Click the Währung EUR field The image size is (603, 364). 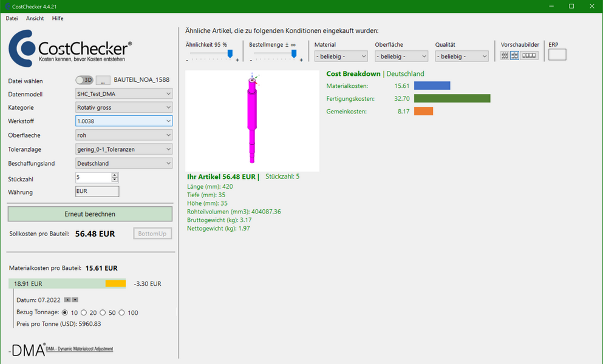tap(97, 192)
